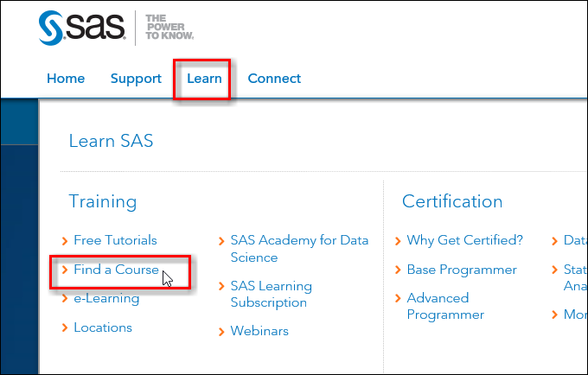Click the Webinars link
The image size is (588, 375).
259,331
